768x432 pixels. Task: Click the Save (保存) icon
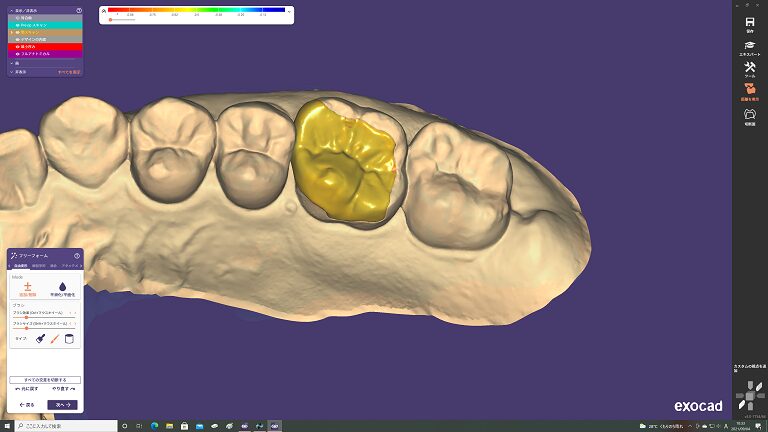749,23
